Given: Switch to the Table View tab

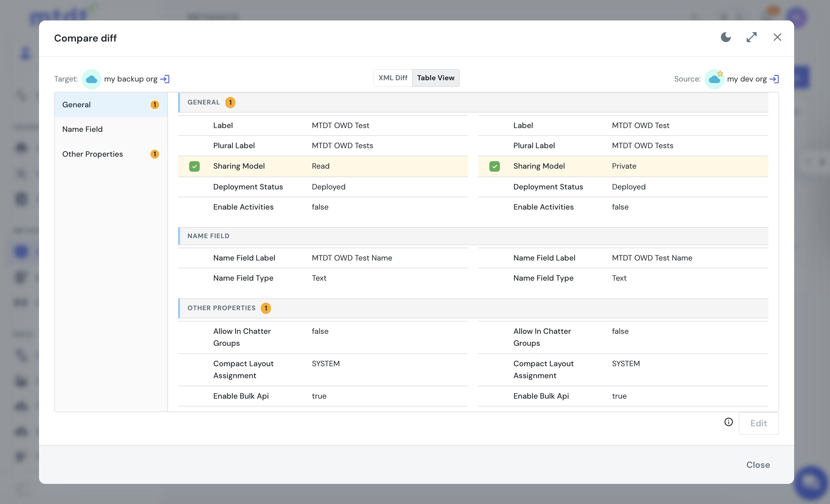Looking at the screenshot, I should click(x=435, y=78).
